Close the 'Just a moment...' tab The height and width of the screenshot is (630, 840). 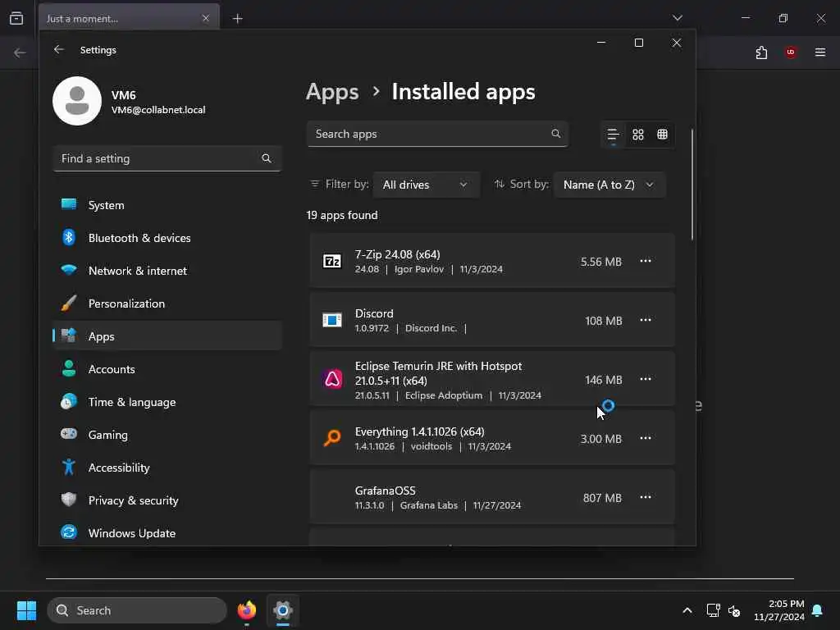coord(206,18)
